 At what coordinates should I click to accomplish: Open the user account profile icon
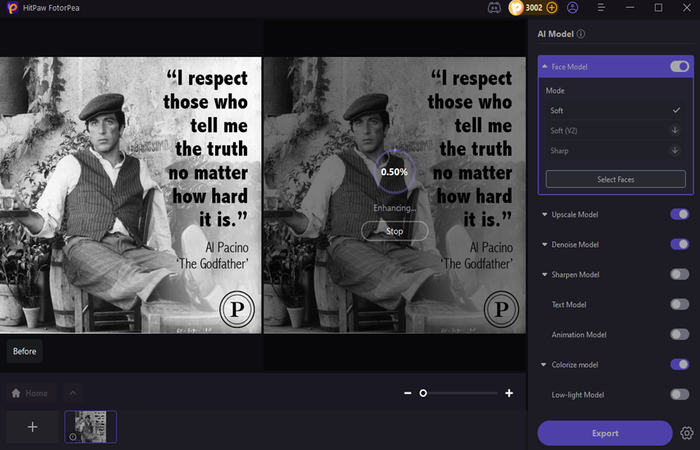point(572,8)
